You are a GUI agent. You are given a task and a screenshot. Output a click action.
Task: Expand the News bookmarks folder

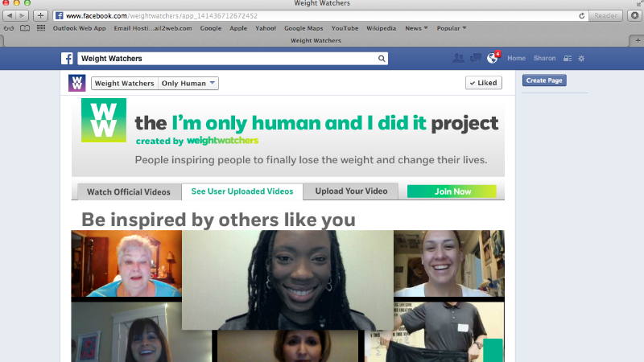(416, 28)
